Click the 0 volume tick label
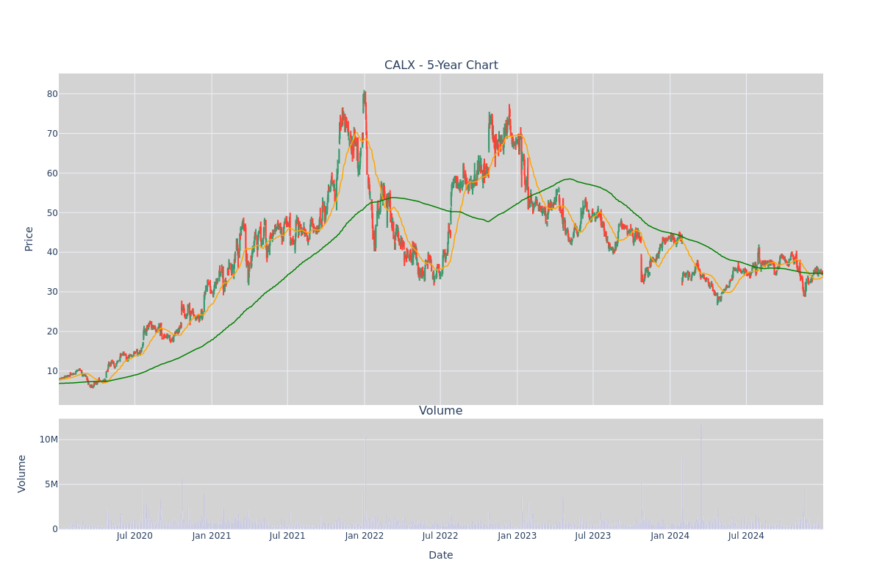 pyautogui.click(x=55, y=529)
